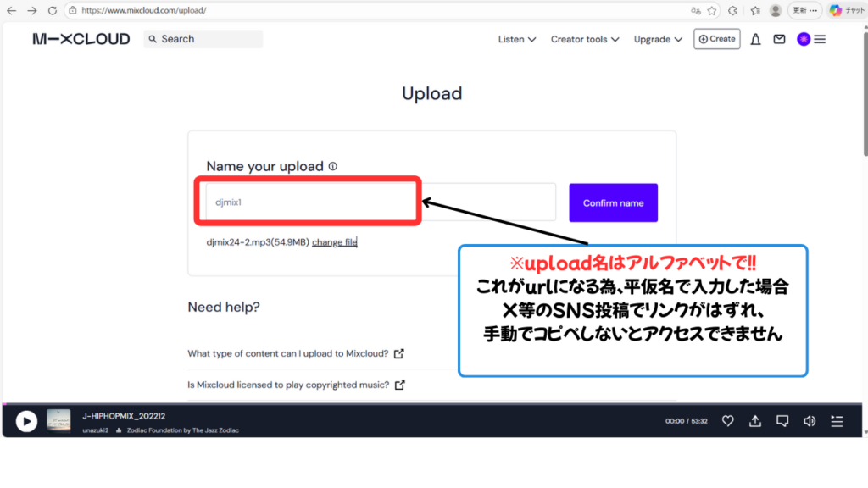Click the change file link
The height and width of the screenshot is (488, 868).
coord(334,242)
